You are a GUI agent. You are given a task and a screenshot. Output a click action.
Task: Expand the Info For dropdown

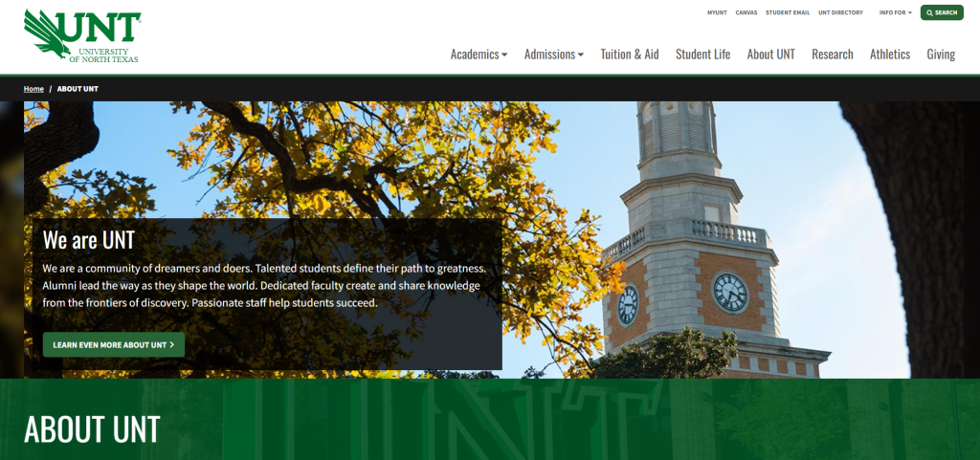click(x=895, y=12)
